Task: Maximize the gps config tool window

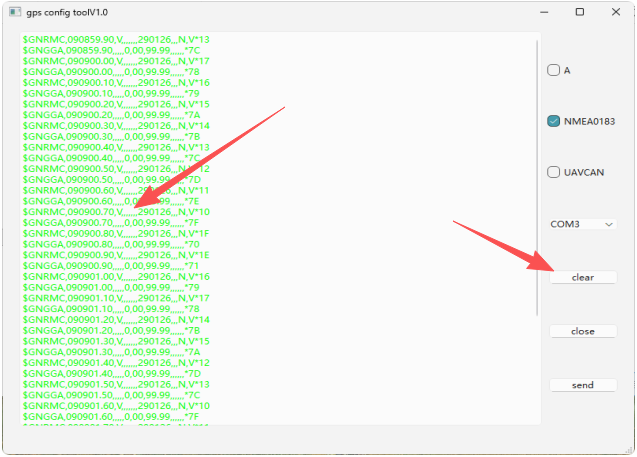Action: click(579, 12)
